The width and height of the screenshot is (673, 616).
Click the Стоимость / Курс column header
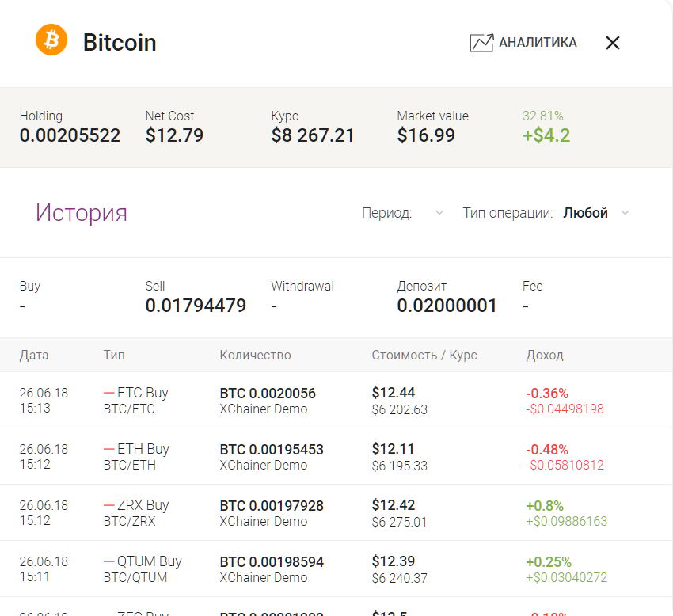click(x=424, y=355)
